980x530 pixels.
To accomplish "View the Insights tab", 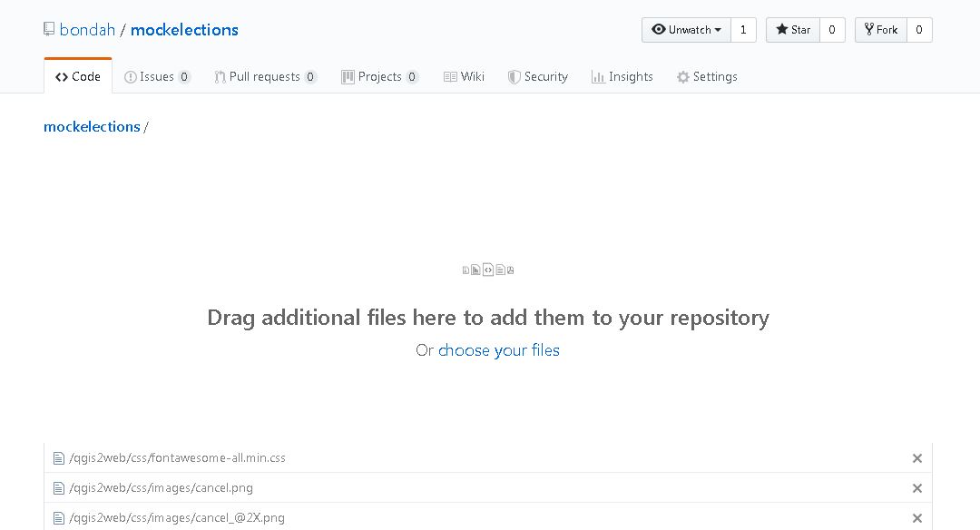I will 622,77.
